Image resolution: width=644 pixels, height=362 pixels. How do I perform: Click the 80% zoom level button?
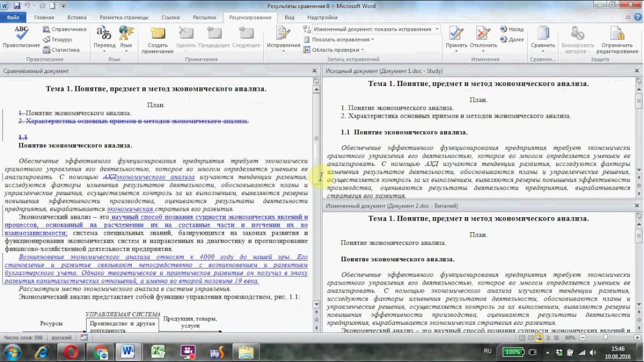pyautogui.click(x=569, y=338)
